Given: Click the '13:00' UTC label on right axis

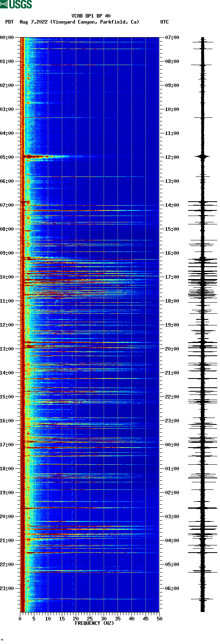Looking at the screenshot, I should [x=172, y=181].
